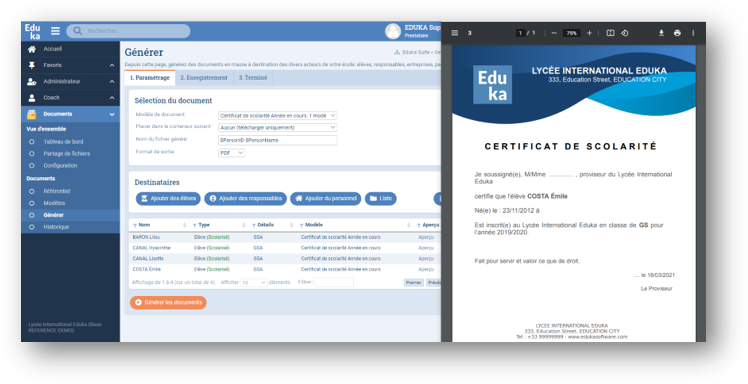
Task: Toggle the PDF sidebar menu icon
Action: pyautogui.click(x=455, y=33)
